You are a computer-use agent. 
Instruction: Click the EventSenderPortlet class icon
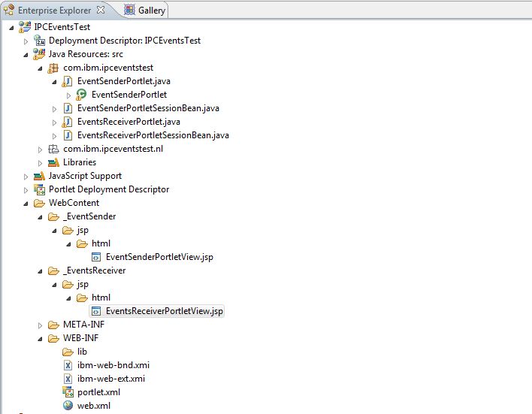click(82, 95)
